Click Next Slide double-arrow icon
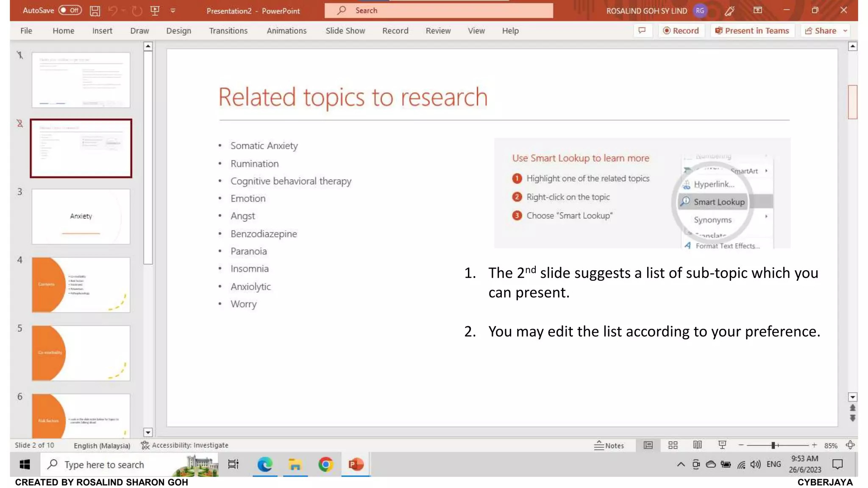868x488 pixels. pyautogui.click(x=853, y=418)
